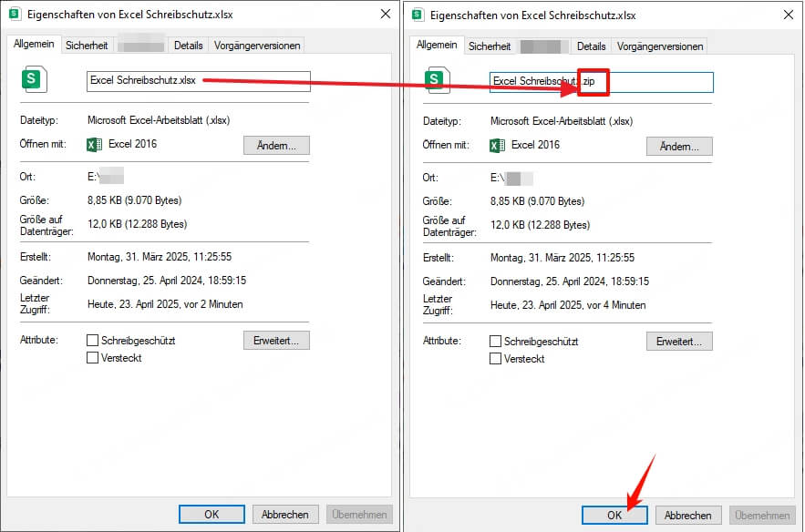805x532 pixels.
Task: Click 'vor 2 Minuten' access time text
Action: [213, 304]
